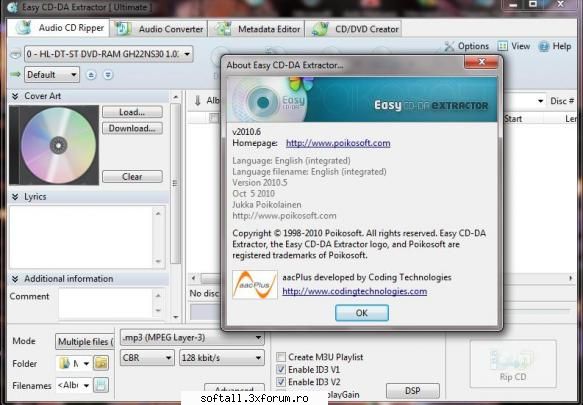Open the Mode Multiple files dropdown
Image resolution: width=583 pixels, height=405 pixels.
click(85, 341)
